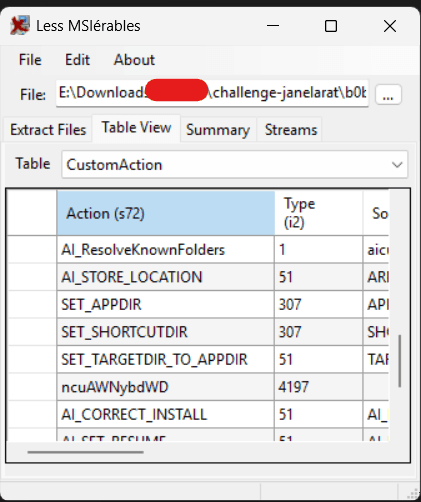Click the Less MSIérables app icon
This screenshot has height=502, width=421.
(19, 26)
